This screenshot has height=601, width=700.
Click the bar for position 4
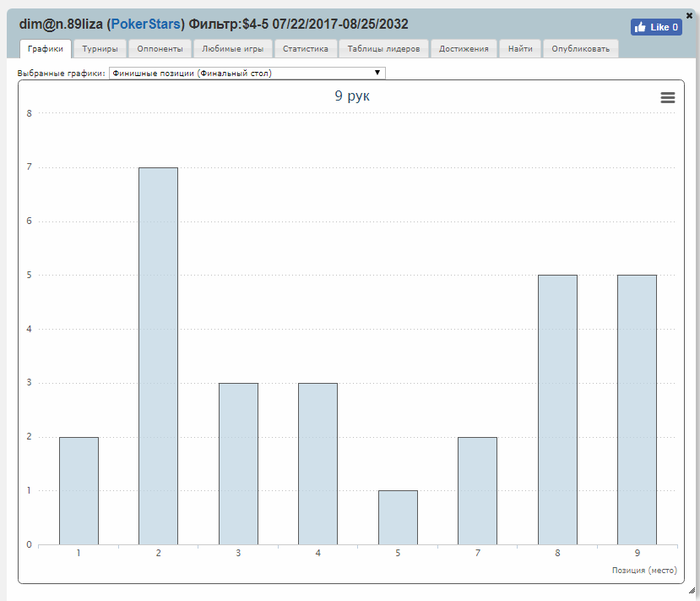tap(318, 464)
